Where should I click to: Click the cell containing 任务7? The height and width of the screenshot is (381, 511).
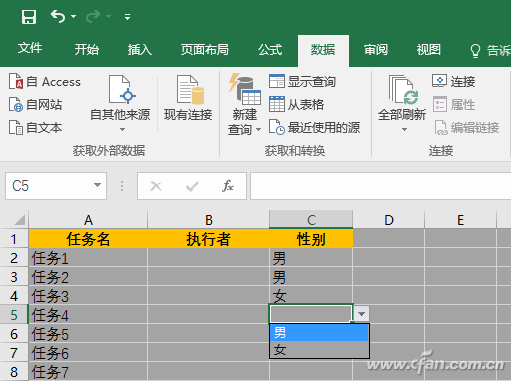click(x=88, y=372)
